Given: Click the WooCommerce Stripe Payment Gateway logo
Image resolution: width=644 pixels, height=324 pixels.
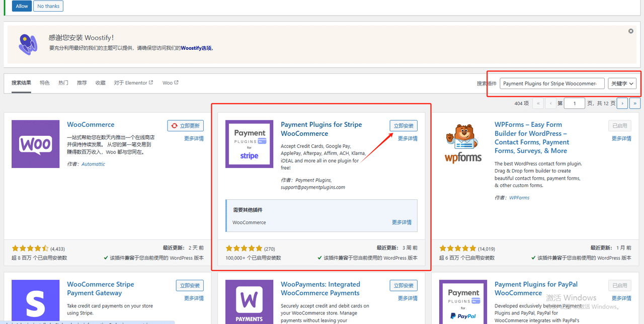Looking at the screenshot, I should pos(36,302).
